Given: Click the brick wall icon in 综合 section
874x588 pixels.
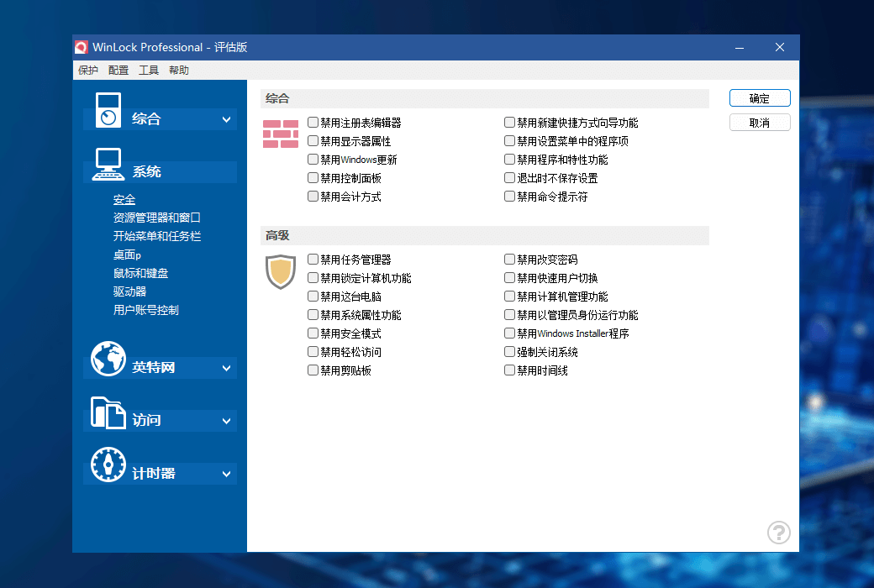Looking at the screenshot, I should click(x=280, y=134).
